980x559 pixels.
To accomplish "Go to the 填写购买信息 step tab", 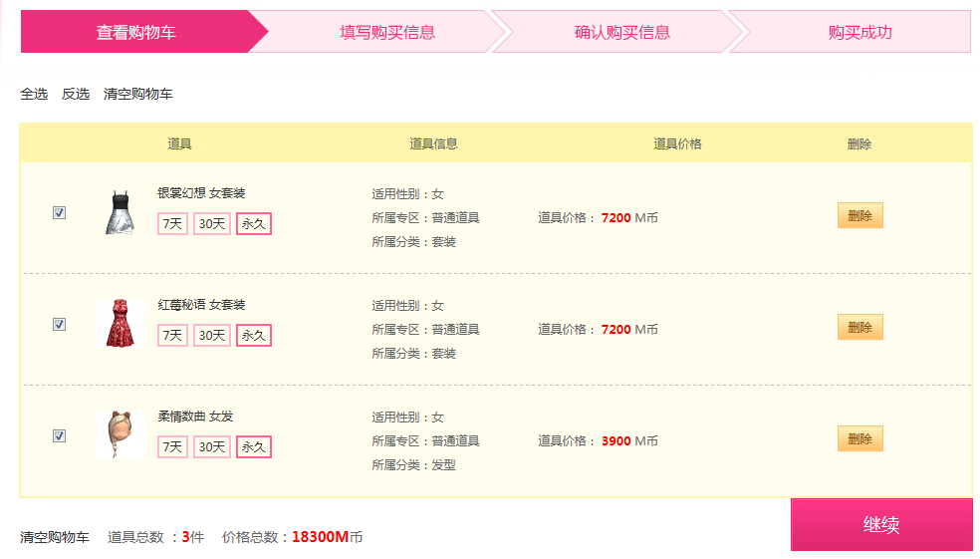I will (x=386, y=32).
